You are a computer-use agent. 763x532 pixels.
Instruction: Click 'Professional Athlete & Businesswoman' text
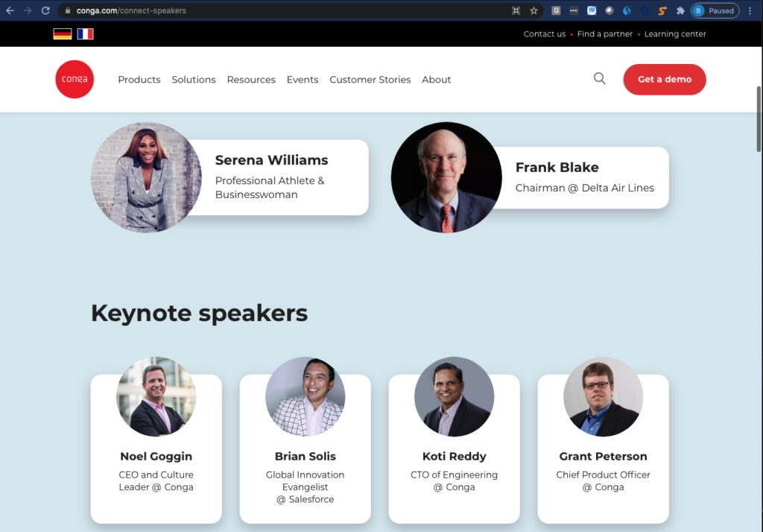pos(270,188)
